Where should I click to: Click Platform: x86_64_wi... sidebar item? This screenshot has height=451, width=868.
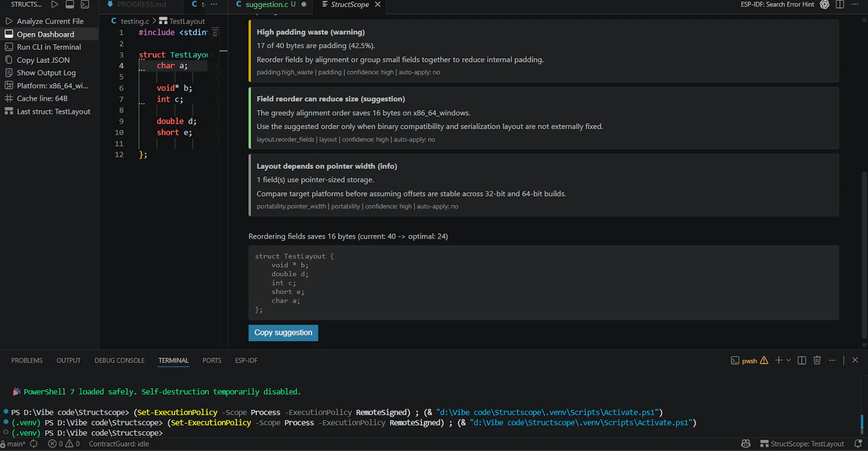coord(49,86)
